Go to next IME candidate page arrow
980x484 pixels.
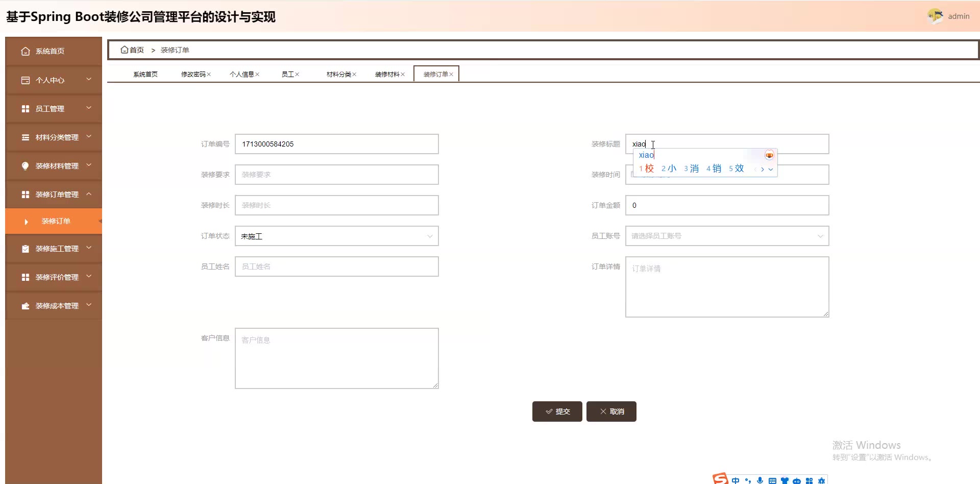[763, 170]
